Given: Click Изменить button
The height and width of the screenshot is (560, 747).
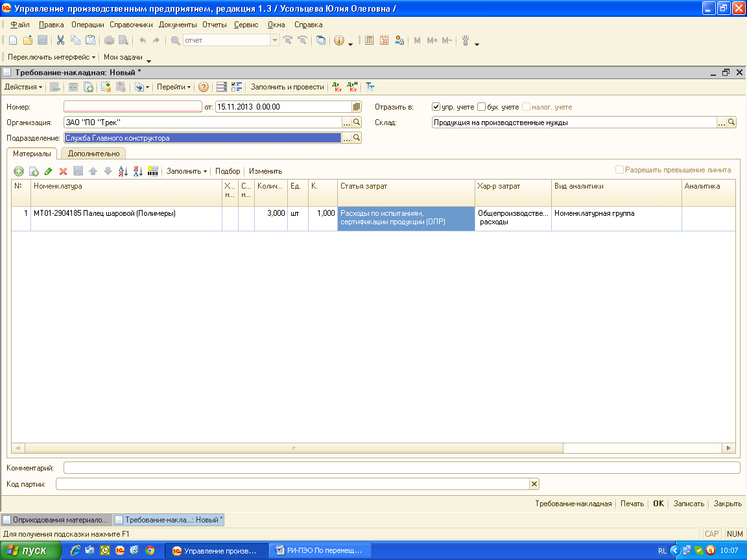Looking at the screenshot, I should coord(265,171).
